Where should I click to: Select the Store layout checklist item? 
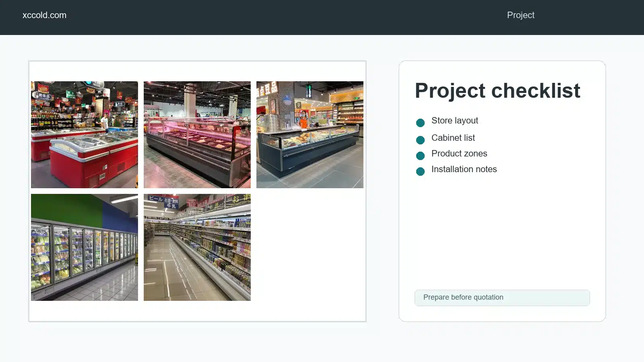point(455,121)
